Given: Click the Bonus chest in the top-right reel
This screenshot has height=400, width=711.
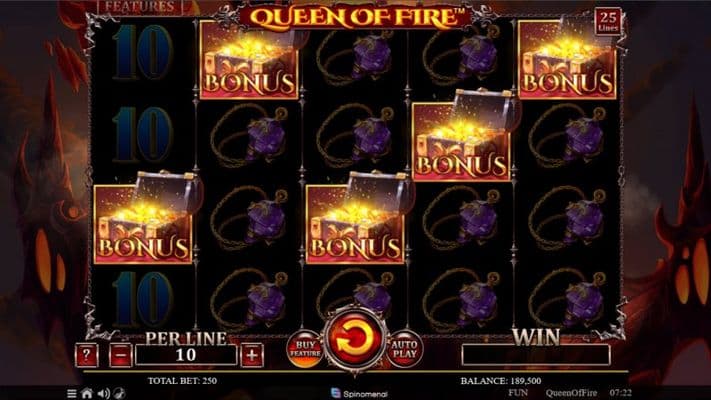Looking at the screenshot, I should [567, 59].
